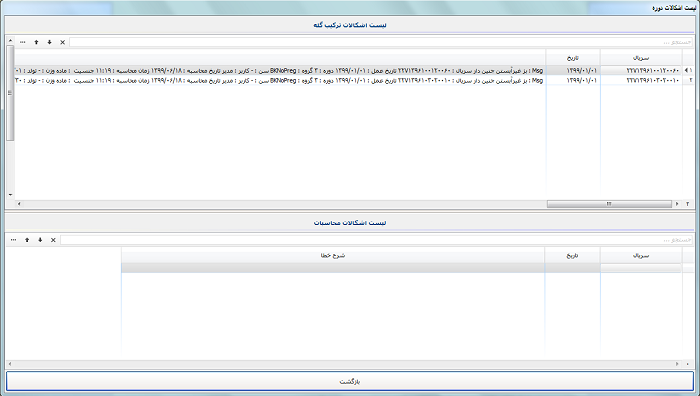Viewport: 700px width, 396px height.
Task: Clear the herd composition search with the X icon
Action: click(x=62, y=42)
